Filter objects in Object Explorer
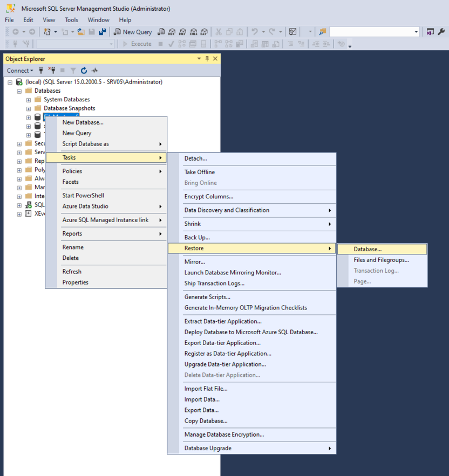Image resolution: width=449 pixels, height=476 pixels. pyautogui.click(x=73, y=71)
